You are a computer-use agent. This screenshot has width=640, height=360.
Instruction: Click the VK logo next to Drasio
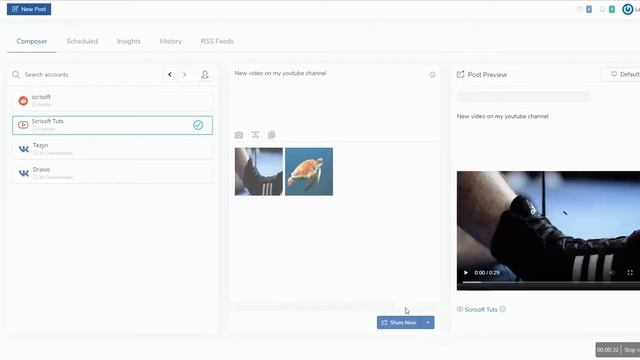pyautogui.click(x=24, y=173)
